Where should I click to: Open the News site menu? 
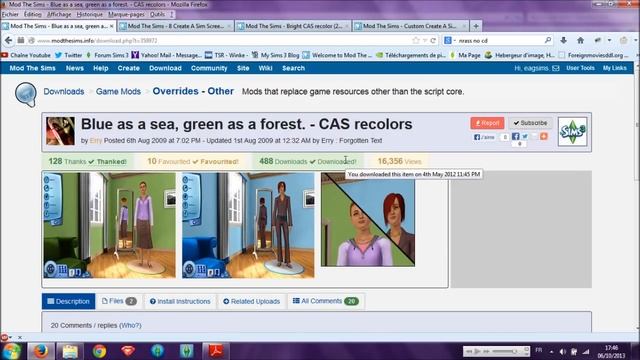(x=75, y=68)
